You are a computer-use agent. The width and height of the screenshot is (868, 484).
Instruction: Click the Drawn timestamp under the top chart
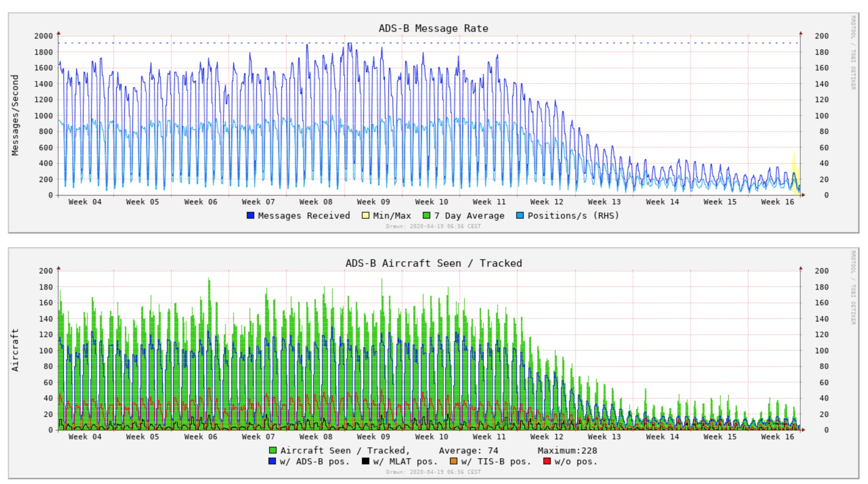[433, 226]
